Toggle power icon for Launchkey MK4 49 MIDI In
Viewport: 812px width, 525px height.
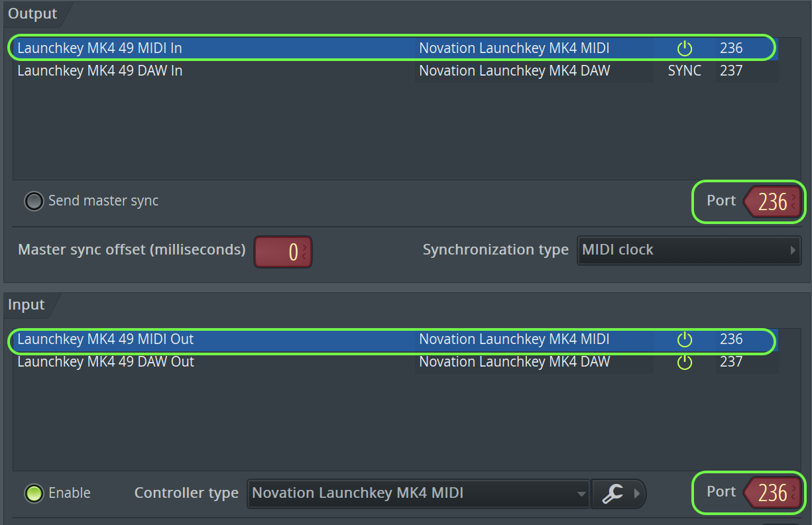684,48
